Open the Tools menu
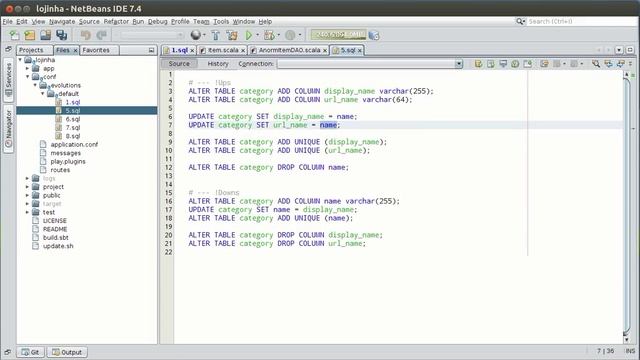This screenshot has width=640, height=360. (221, 21)
